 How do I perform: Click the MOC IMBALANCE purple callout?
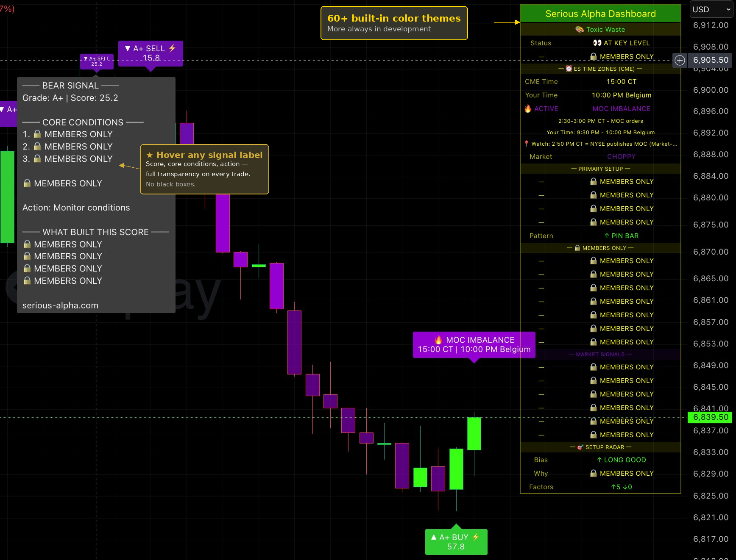click(x=474, y=344)
